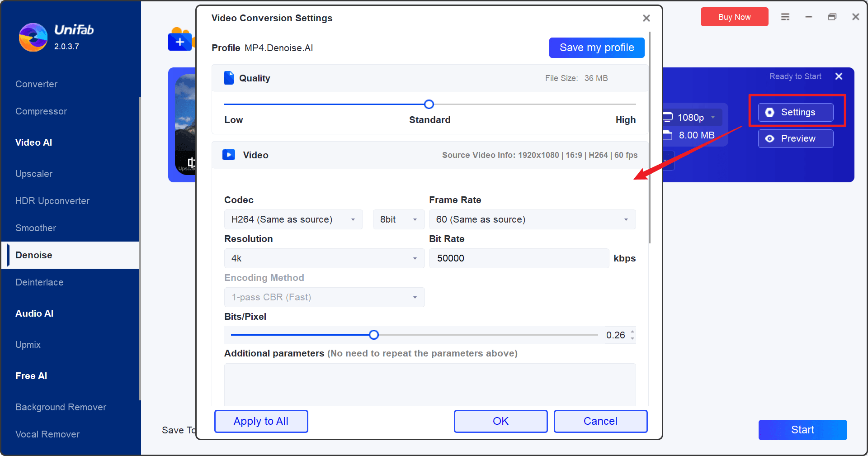
Task: Open the Converter module
Action: (36, 84)
